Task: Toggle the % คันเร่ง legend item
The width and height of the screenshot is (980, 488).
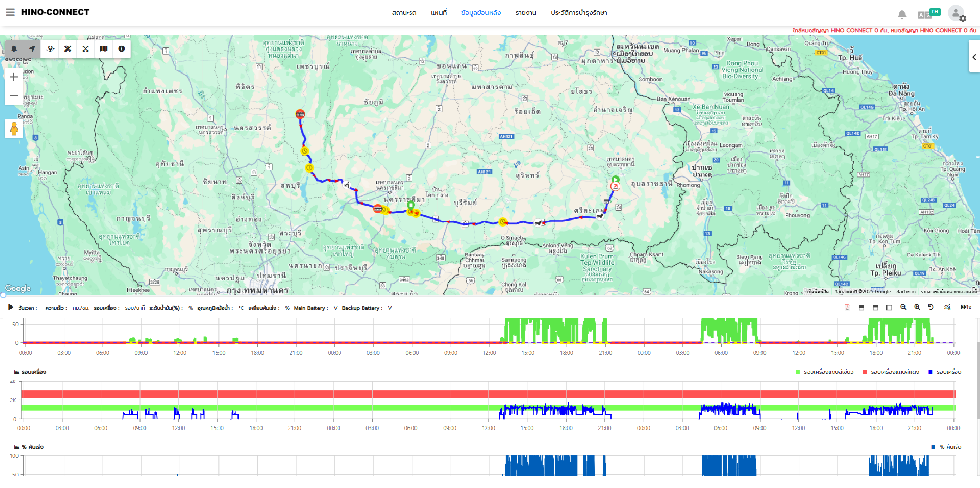Action: click(x=946, y=447)
